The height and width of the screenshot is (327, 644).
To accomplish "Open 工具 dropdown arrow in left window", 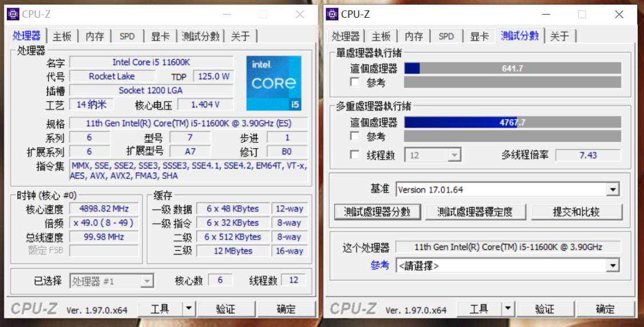I will pyautogui.click(x=188, y=309).
